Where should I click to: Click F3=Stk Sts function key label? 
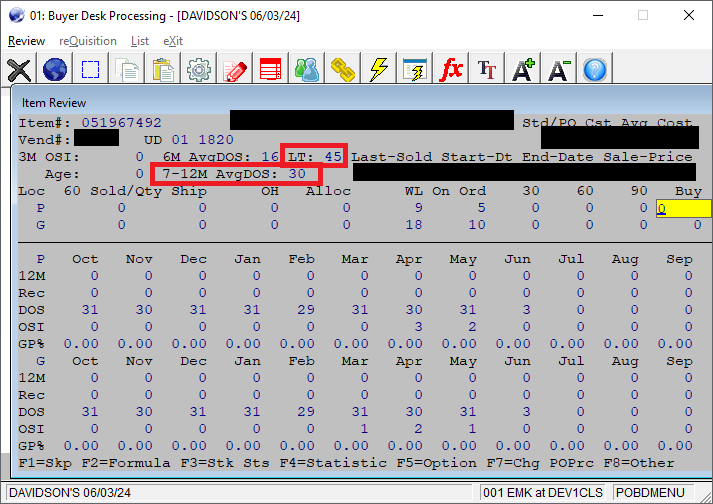point(225,463)
